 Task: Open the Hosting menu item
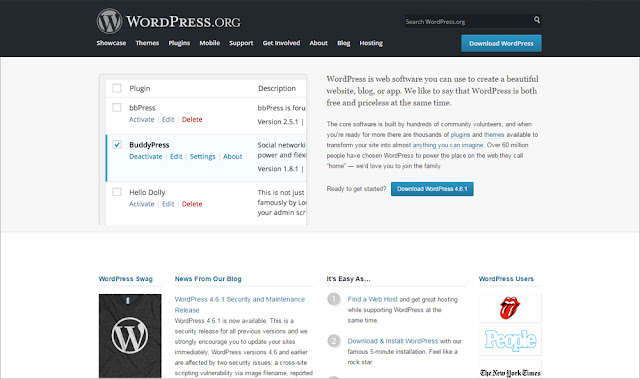coord(371,43)
